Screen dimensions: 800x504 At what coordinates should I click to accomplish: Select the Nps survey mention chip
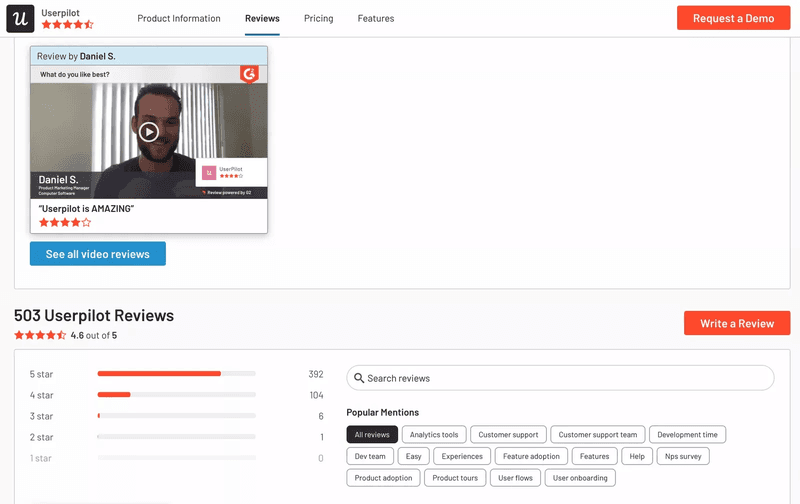click(682, 456)
